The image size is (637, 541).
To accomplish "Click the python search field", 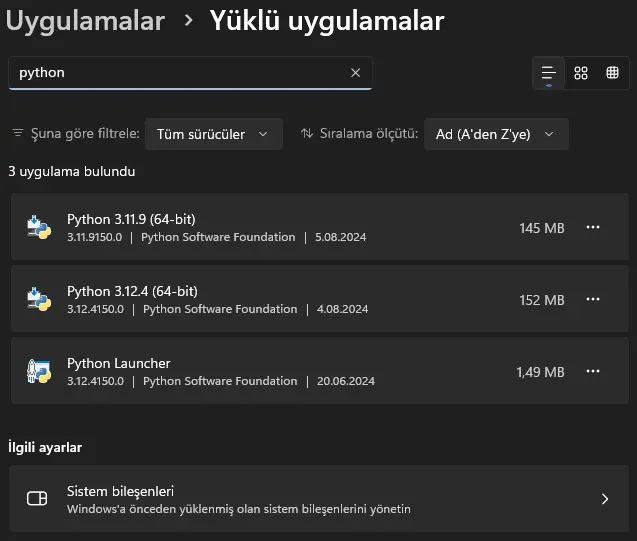I will (x=190, y=73).
